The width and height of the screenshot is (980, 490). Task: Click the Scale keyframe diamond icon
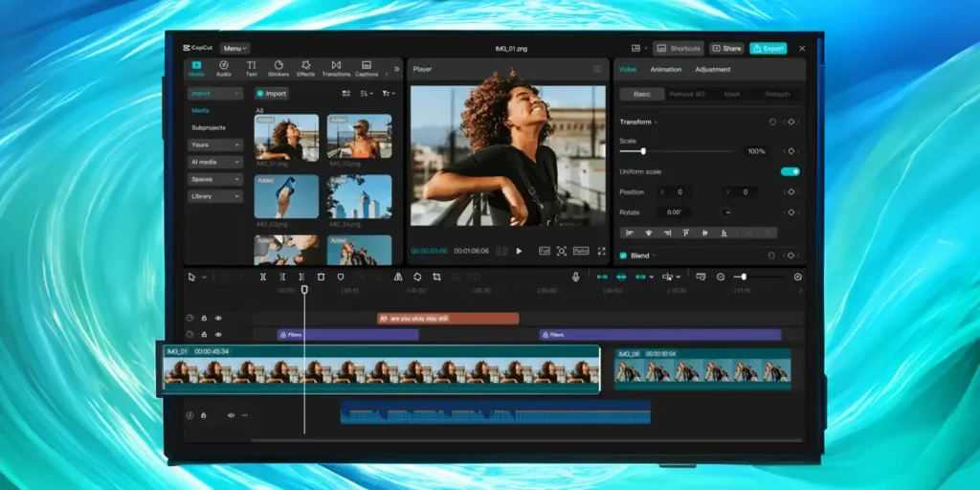tap(791, 151)
